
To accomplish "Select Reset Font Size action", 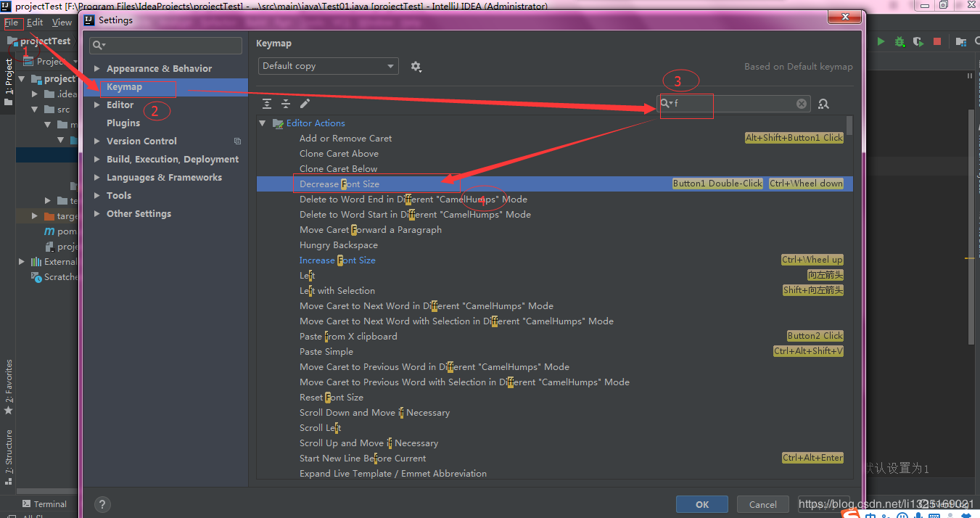I will (x=332, y=398).
